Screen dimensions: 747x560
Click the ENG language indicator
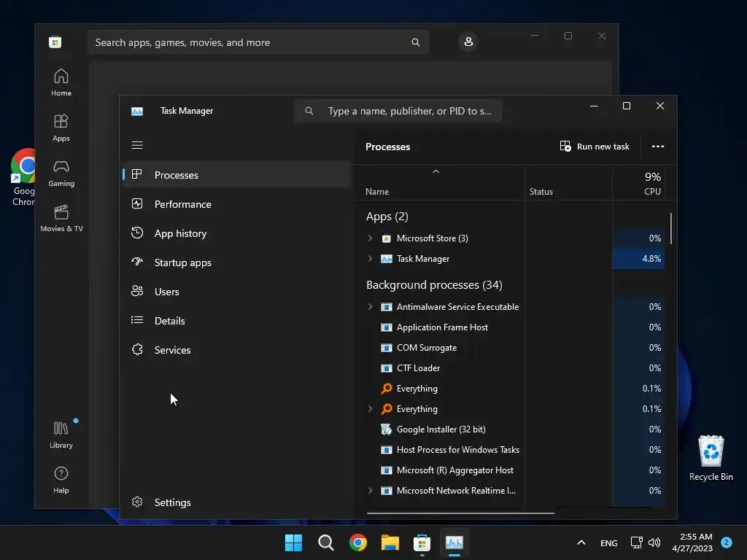point(609,542)
